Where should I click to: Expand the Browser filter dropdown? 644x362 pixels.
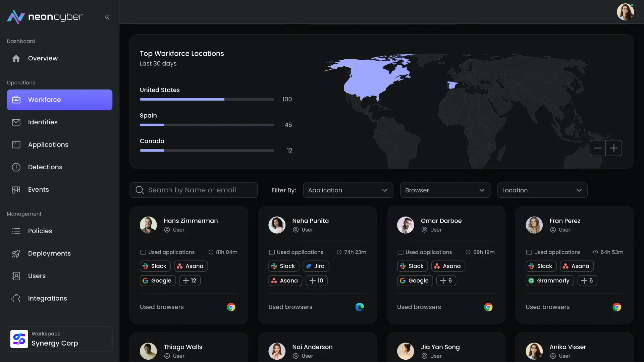445,190
